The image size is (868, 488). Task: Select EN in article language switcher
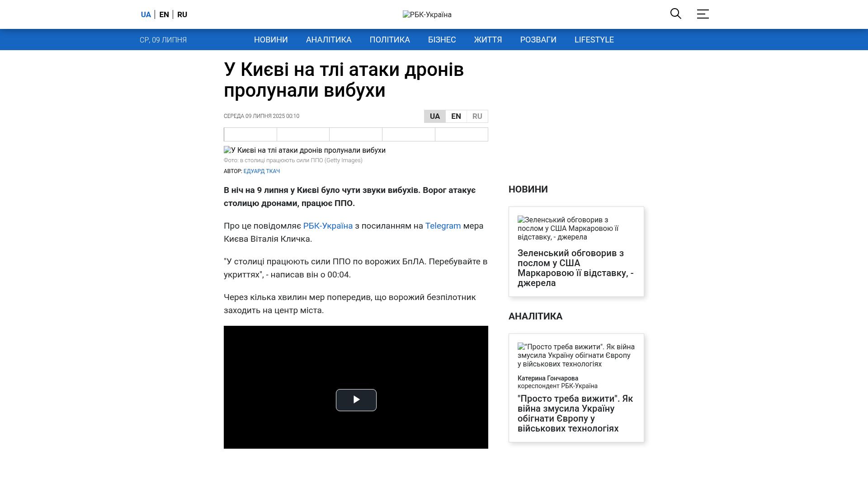tap(456, 116)
